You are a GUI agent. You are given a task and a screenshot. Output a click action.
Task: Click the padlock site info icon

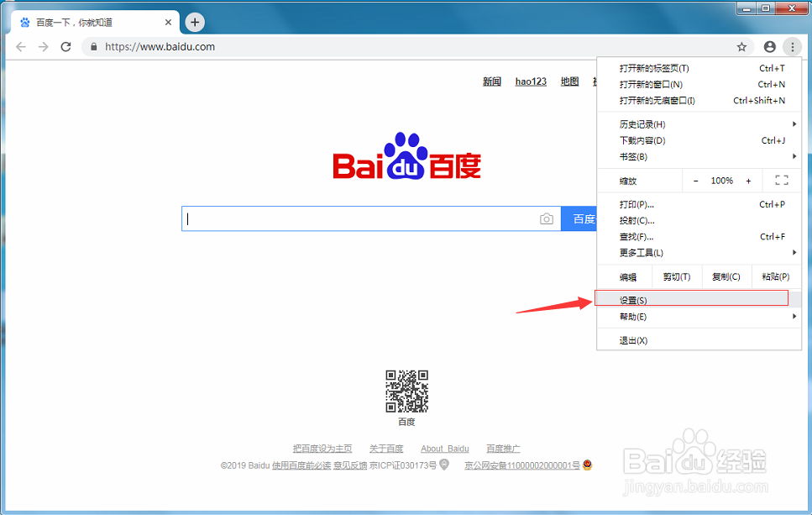coord(94,47)
